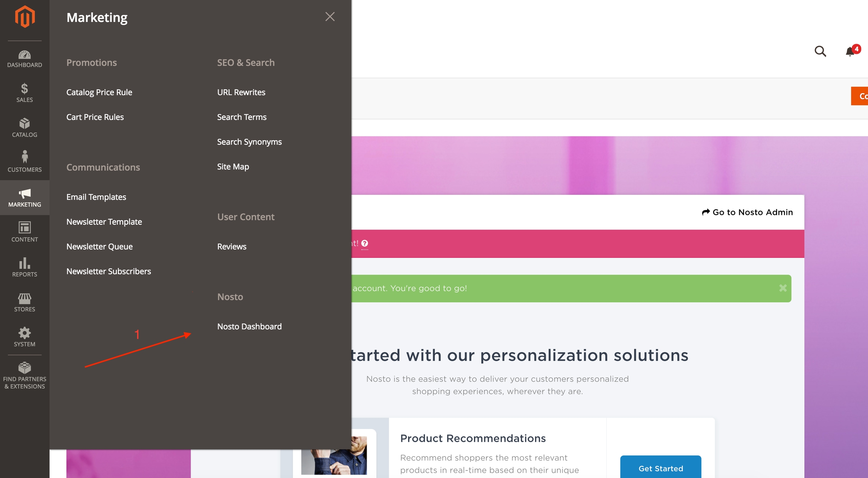
Task: Click Go to Nosto Admin link
Action: (x=747, y=212)
